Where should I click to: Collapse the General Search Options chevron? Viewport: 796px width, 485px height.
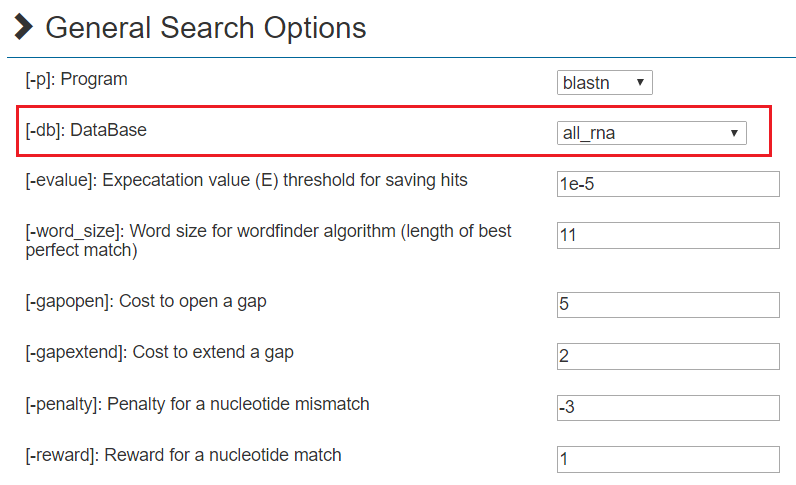point(24,27)
